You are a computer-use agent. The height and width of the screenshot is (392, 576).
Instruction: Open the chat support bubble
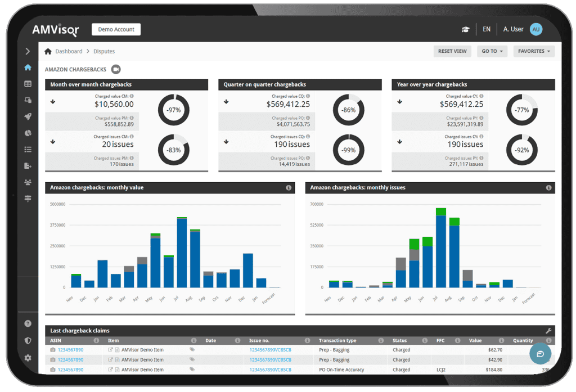tap(540, 354)
